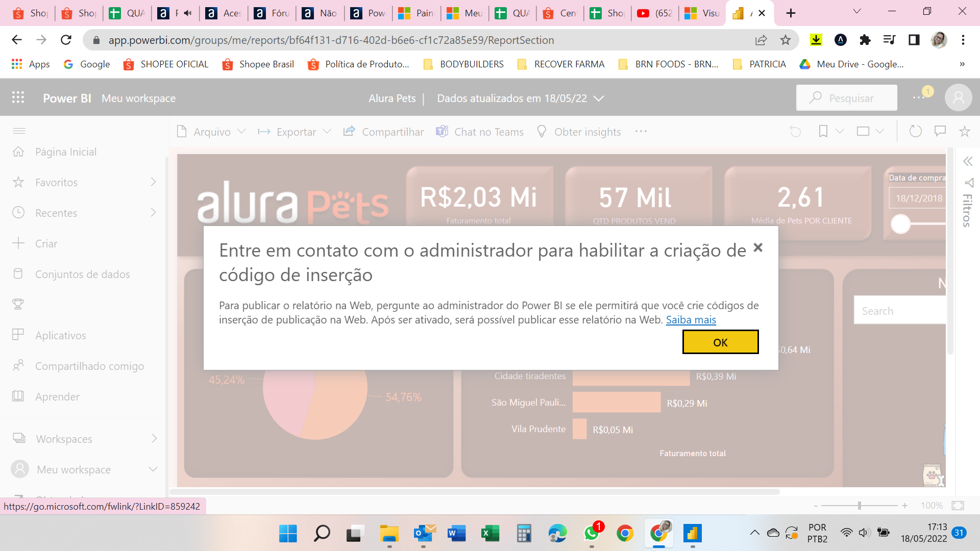980x551 pixels.
Task: Click the browser back arrow
Action: [17, 40]
